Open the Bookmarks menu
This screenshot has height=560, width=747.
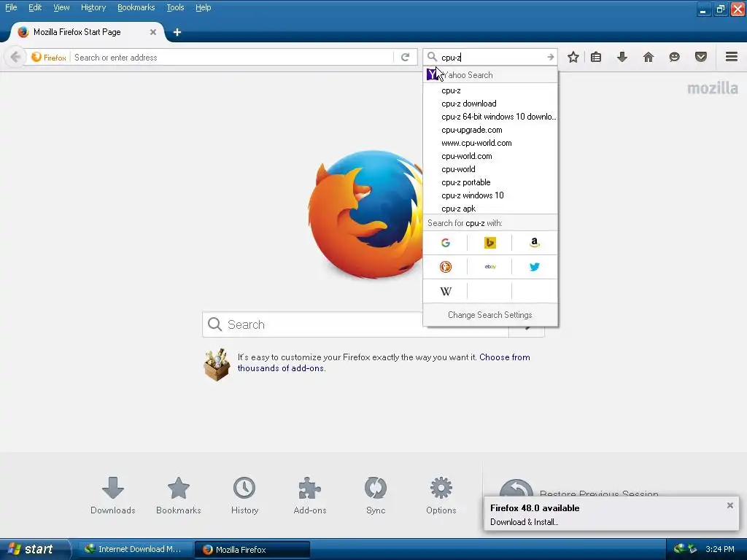[x=136, y=7]
